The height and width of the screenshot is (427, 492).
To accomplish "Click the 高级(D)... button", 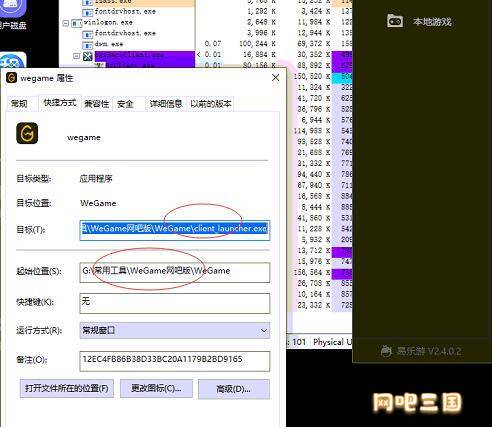I will click(x=234, y=389).
